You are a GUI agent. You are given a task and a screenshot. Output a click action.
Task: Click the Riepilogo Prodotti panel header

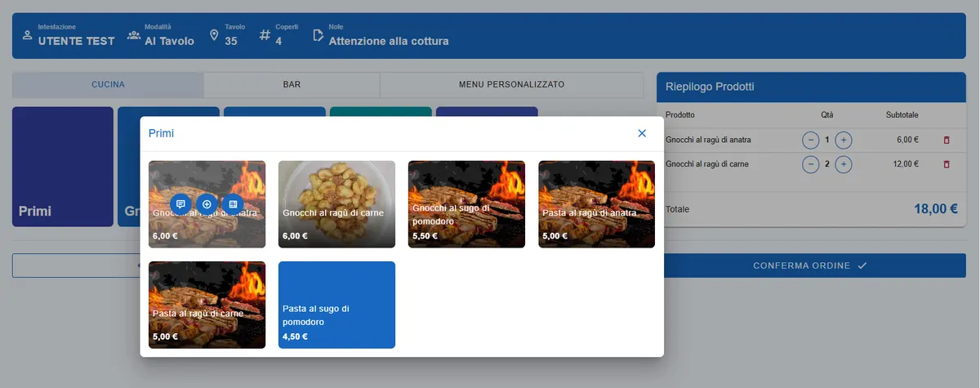(x=811, y=86)
